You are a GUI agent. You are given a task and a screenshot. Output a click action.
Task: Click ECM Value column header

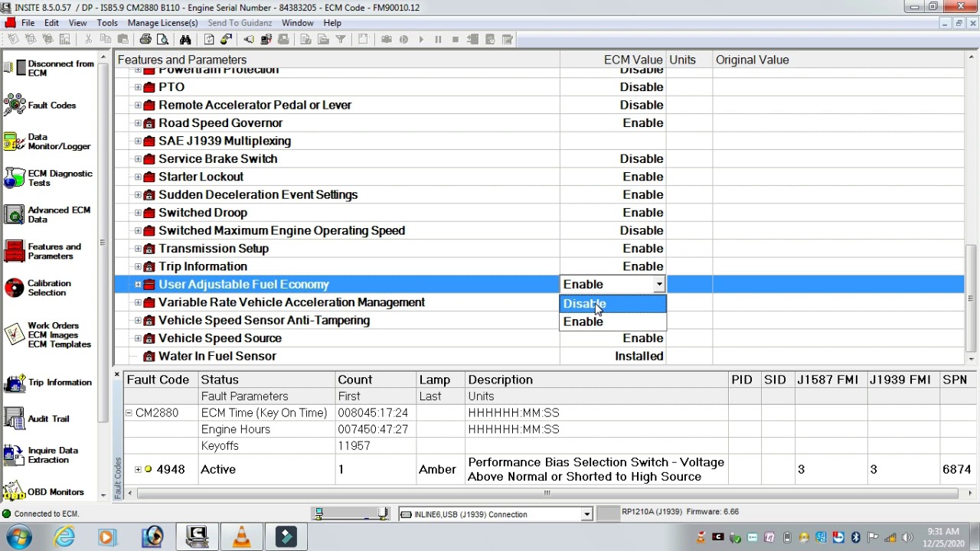(x=612, y=60)
